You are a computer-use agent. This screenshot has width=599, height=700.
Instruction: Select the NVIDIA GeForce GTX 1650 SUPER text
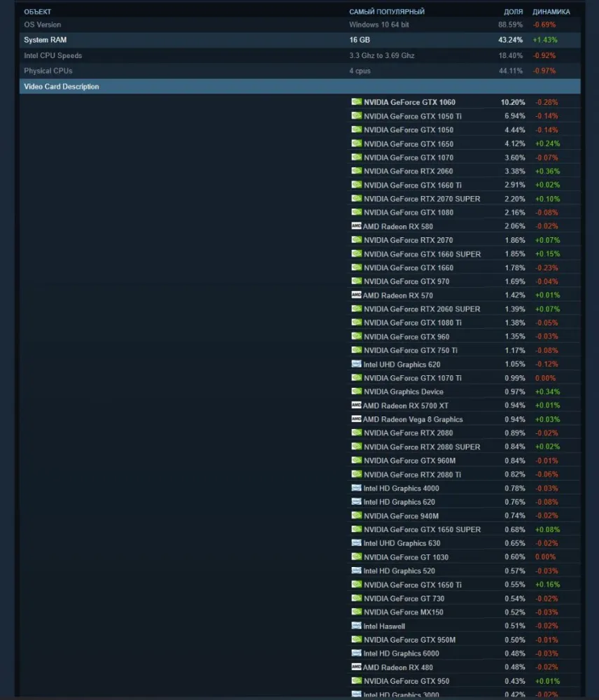422,530
